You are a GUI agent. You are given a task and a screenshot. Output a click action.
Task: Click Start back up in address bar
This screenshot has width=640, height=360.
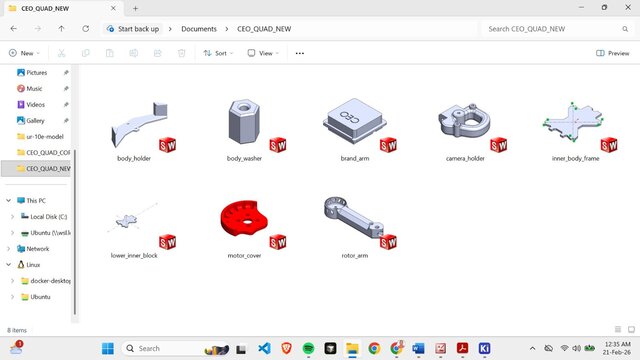133,29
